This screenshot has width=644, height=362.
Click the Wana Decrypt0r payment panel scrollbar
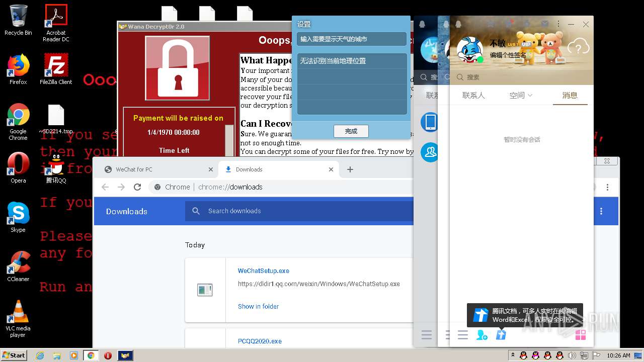coord(229,141)
